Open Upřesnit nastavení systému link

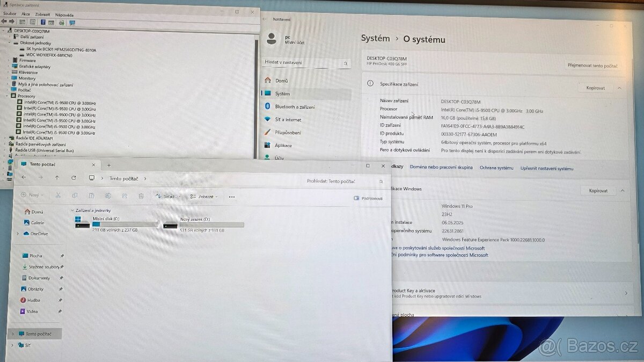[x=547, y=169]
